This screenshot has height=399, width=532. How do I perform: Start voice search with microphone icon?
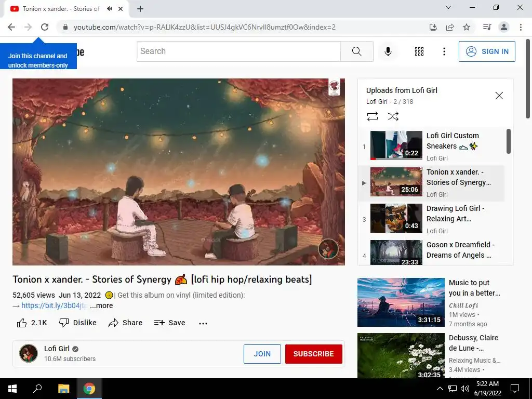point(388,51)
